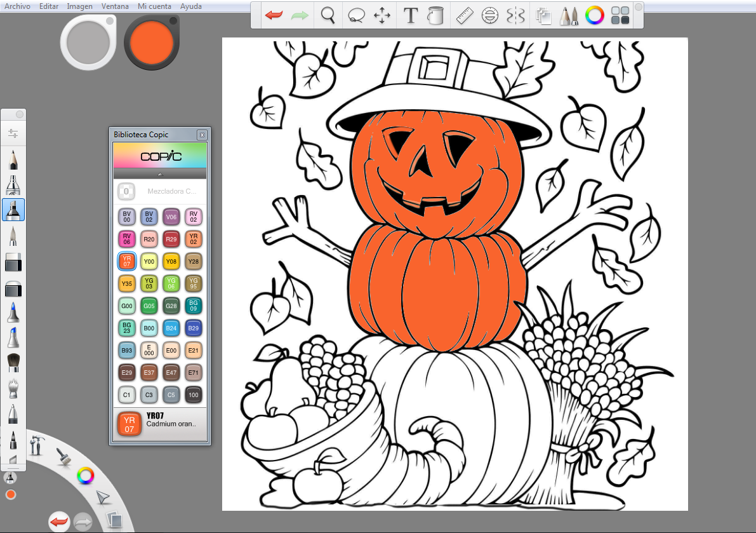Pick Copic swatch B24
Image resolution: width=756 pixels, height=533 pixels.
[171, 328]
